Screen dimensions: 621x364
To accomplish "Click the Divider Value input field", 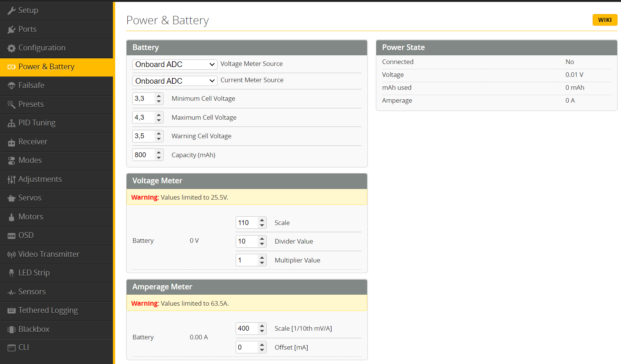I will click(x=247, y=241).
